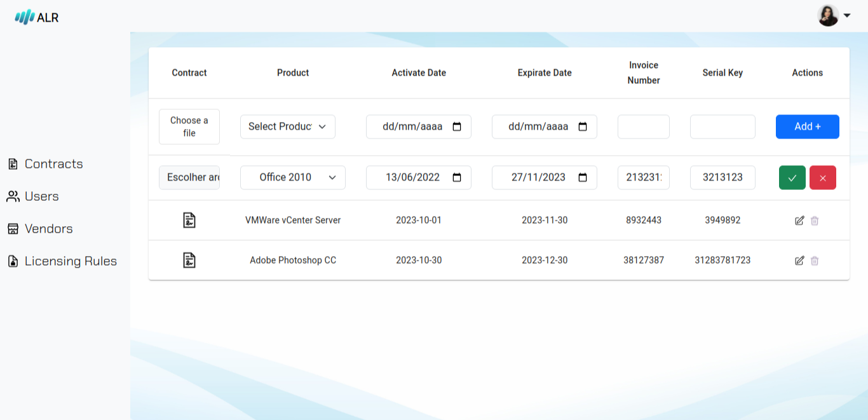868x420 pixels.
Task: Click the Users people icon
Action: pyautogui.click(x=13, y=196)
